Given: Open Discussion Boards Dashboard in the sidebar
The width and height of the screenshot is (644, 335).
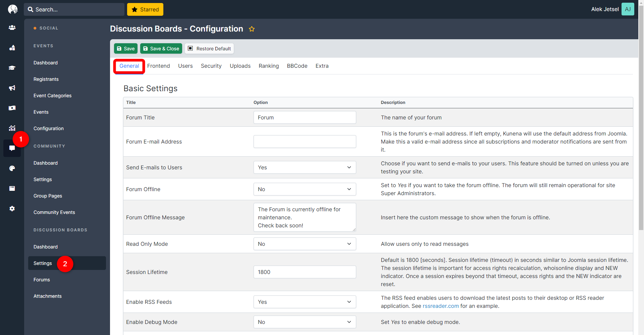Looking at the screenshot, I should point(46,247).
